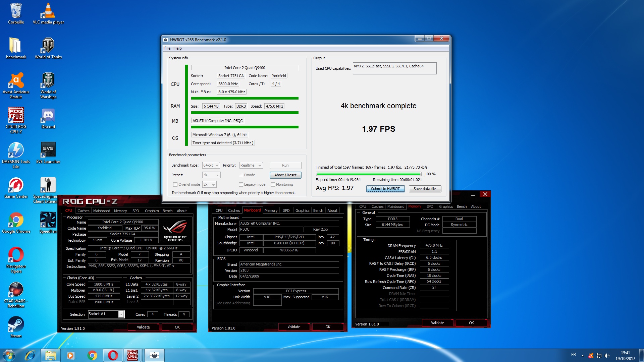The height and width of the screenshot is (362, 644).
Task: Open the Preset 4k dropdown
Action: click(211, 175)
